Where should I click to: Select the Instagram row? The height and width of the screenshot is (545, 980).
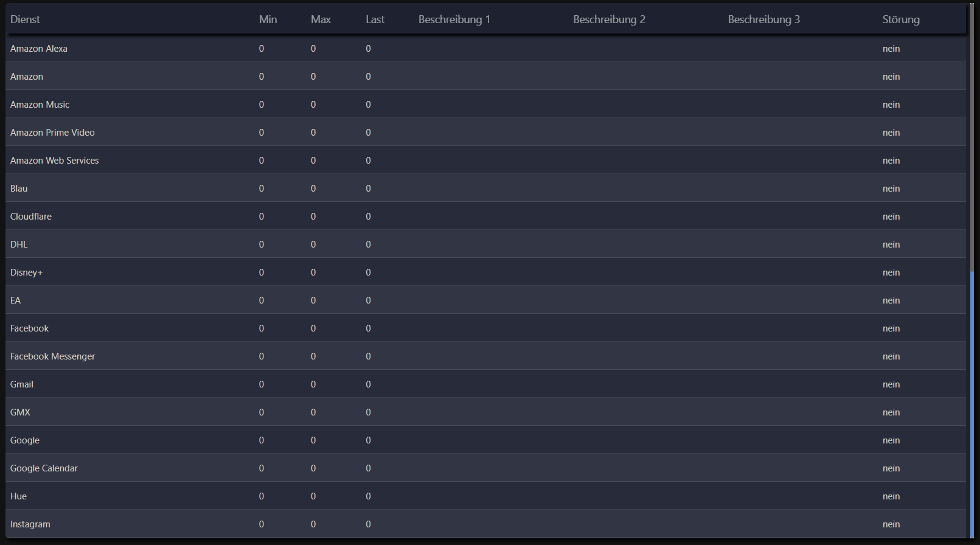[30, 524]
